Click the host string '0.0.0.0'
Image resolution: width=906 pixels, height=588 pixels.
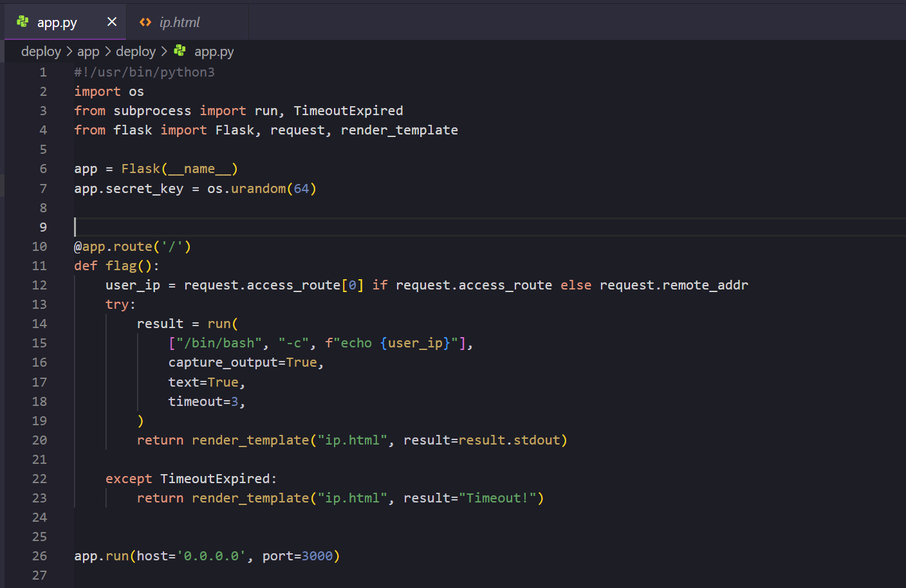(211, 556)
